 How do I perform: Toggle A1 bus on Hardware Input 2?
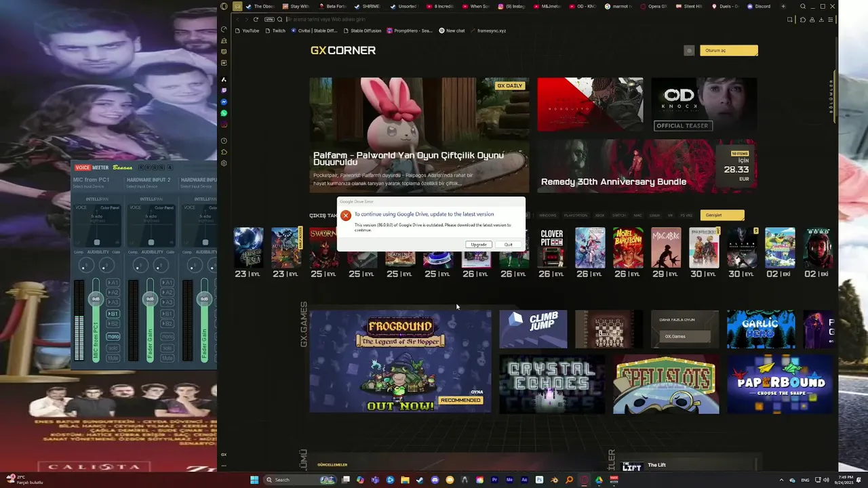167,283
